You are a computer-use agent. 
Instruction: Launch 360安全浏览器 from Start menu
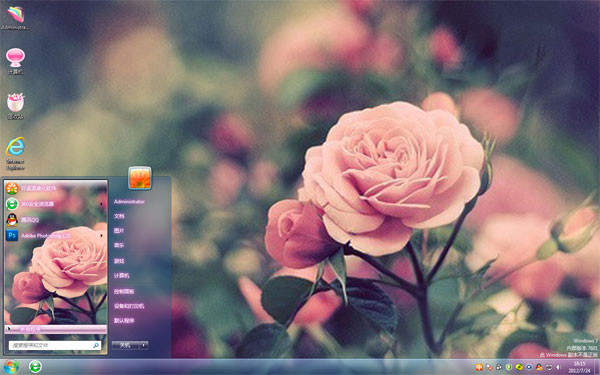tap(55, 204)
